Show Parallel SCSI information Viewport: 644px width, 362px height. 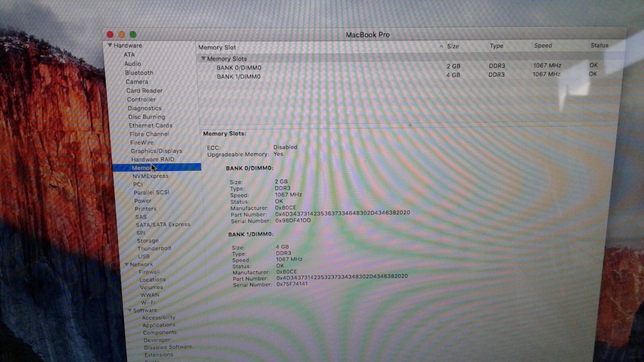151,192
